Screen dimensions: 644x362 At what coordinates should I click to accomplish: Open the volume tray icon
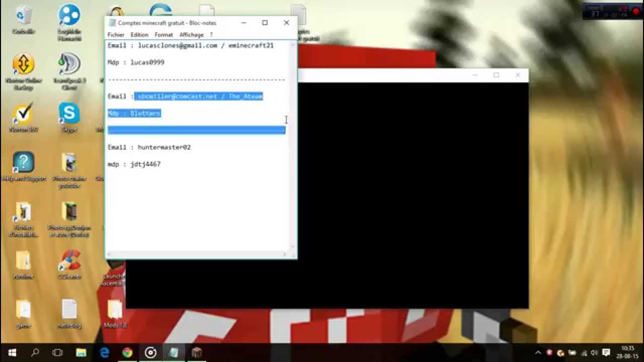(x=594, y=352)
